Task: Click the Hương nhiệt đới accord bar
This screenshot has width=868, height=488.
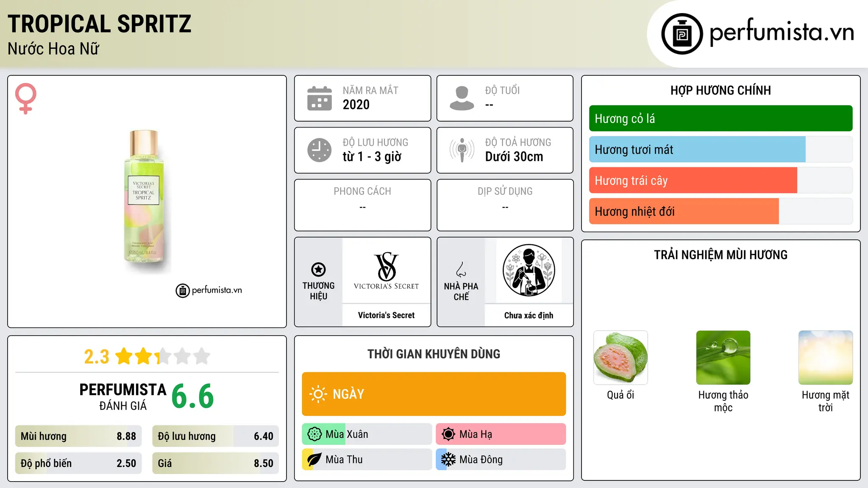Action: [721, 211]
